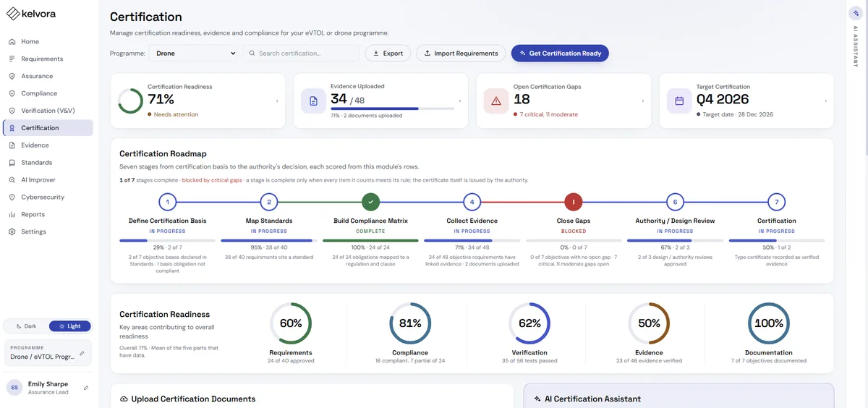Image resolution: width=868 pixels, height=408 pixels.
Task: Click the Collect Evidence 71% progress bar
Action: 472,240
